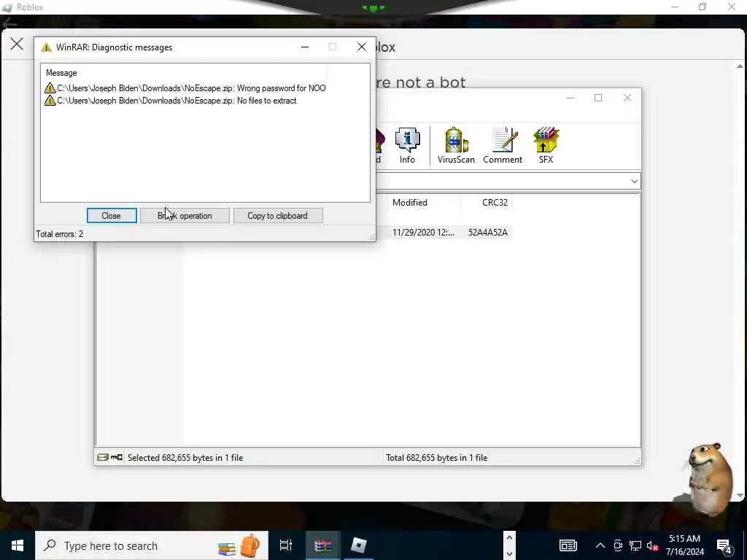This screenshot has height=560, width=747.
Task: Minimize the WinRAR diagnostic messages dialog
Action: (305, 47)
